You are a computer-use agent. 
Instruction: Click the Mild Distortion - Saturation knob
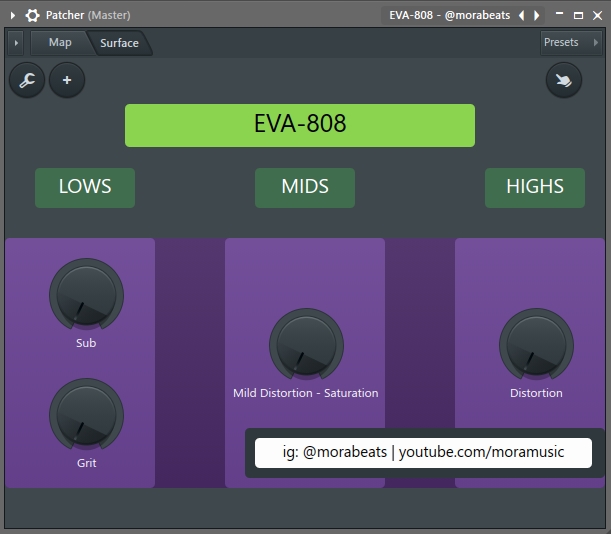(x=305, y=345)
